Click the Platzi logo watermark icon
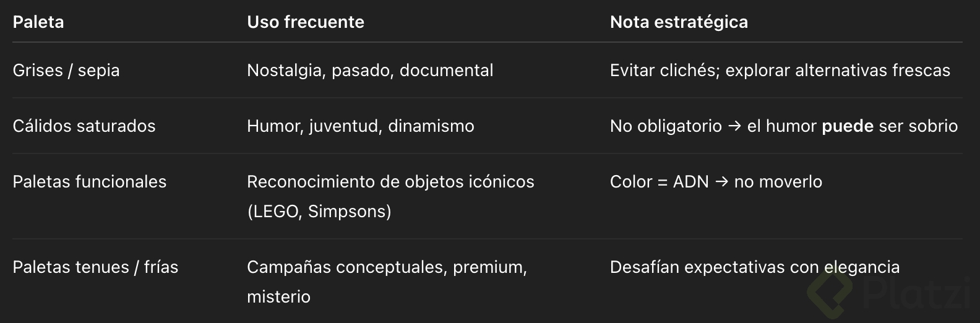This screenshot has height=323, width=980. [830, 291]
